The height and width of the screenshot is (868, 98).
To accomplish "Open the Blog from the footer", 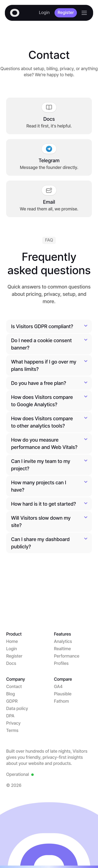I will point(10,694).
